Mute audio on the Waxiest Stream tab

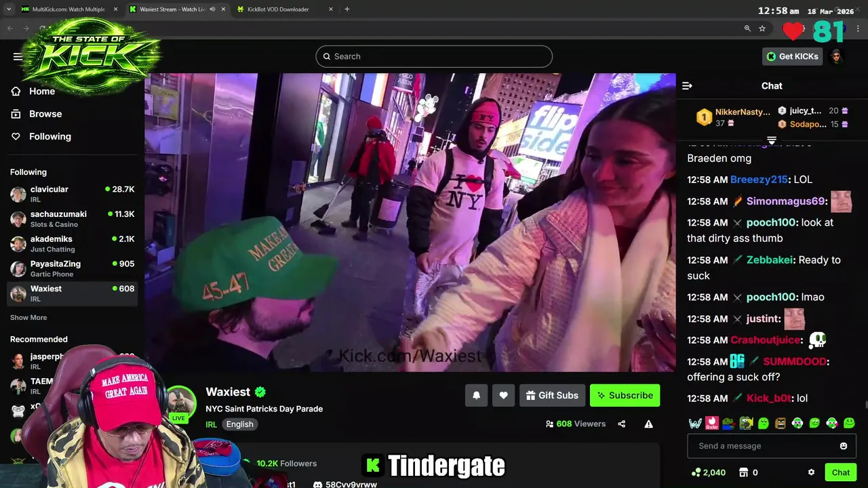213,9
